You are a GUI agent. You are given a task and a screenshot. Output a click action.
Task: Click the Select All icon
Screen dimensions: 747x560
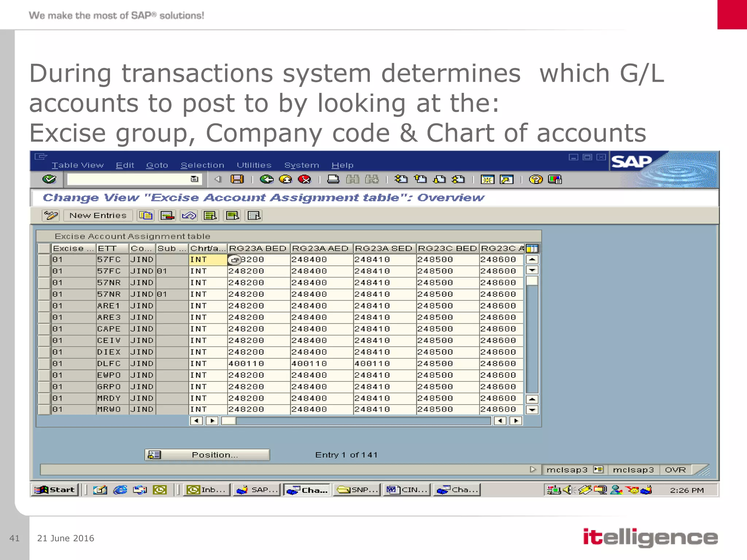pos(210,215)
